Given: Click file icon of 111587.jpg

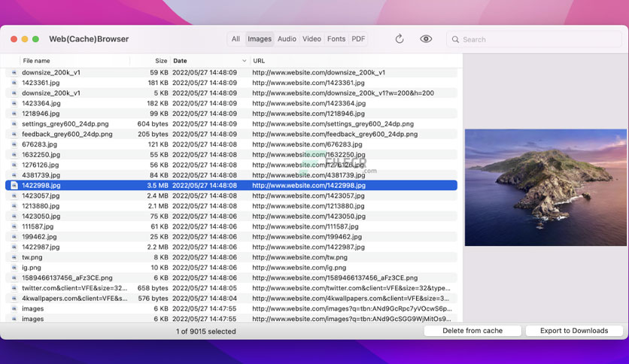Looking at the screenshot, I should tap(14, 226).
